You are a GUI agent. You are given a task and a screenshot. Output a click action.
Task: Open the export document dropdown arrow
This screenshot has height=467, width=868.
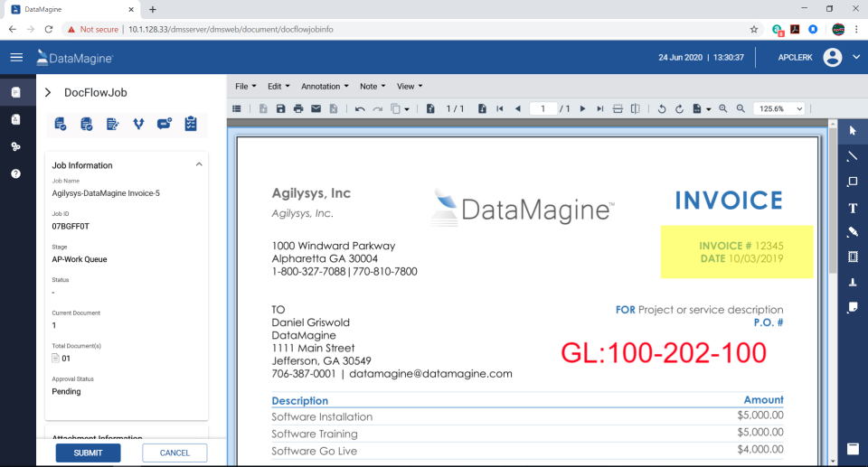click(709, 109)
